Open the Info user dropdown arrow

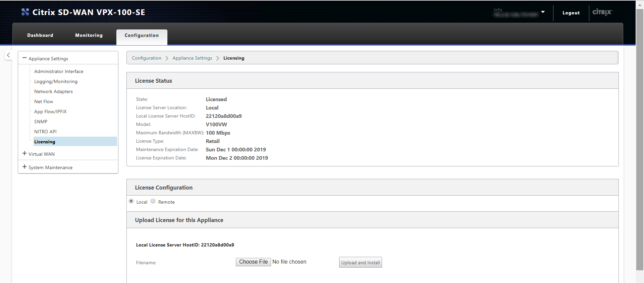[543, 12]
